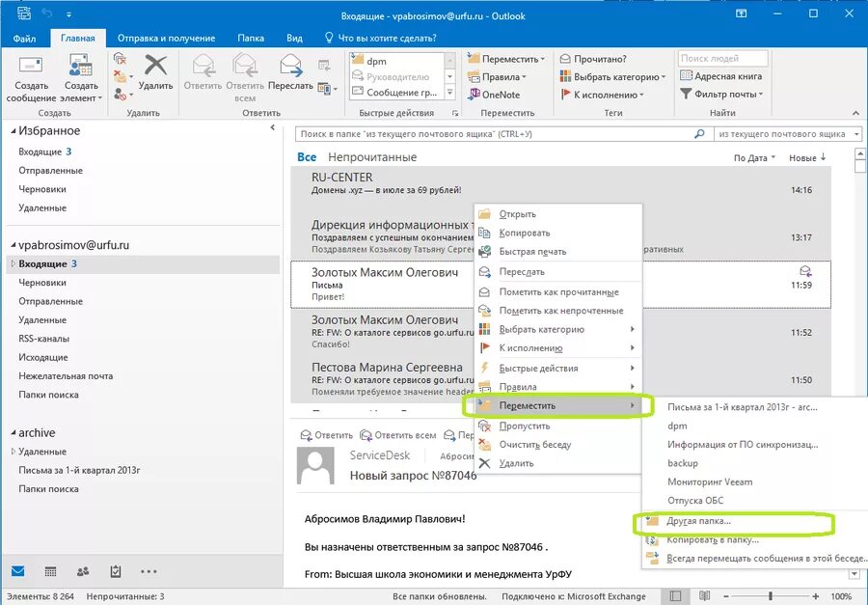
Task: Open the Follow up dropdown
Action: [602, 95]
